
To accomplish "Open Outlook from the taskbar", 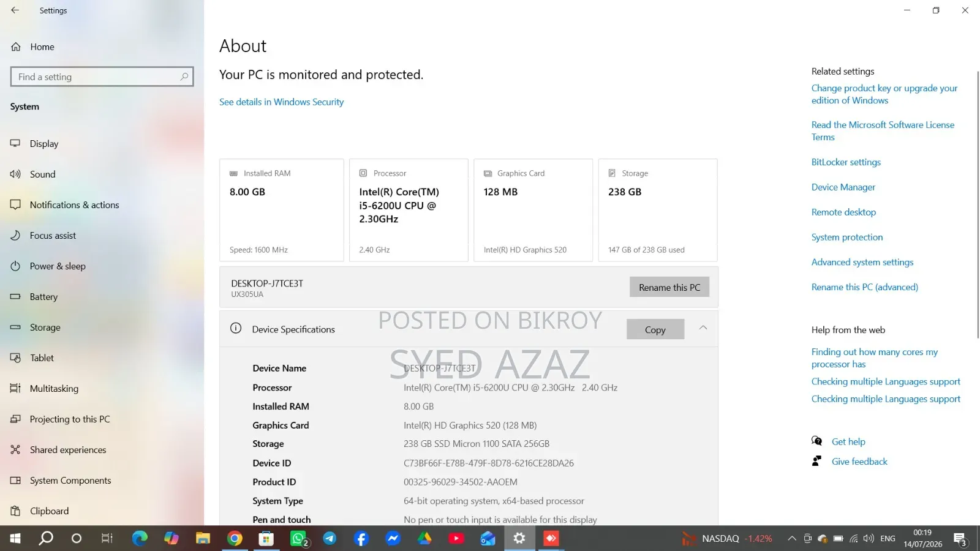I will click(x=488, y=539).
